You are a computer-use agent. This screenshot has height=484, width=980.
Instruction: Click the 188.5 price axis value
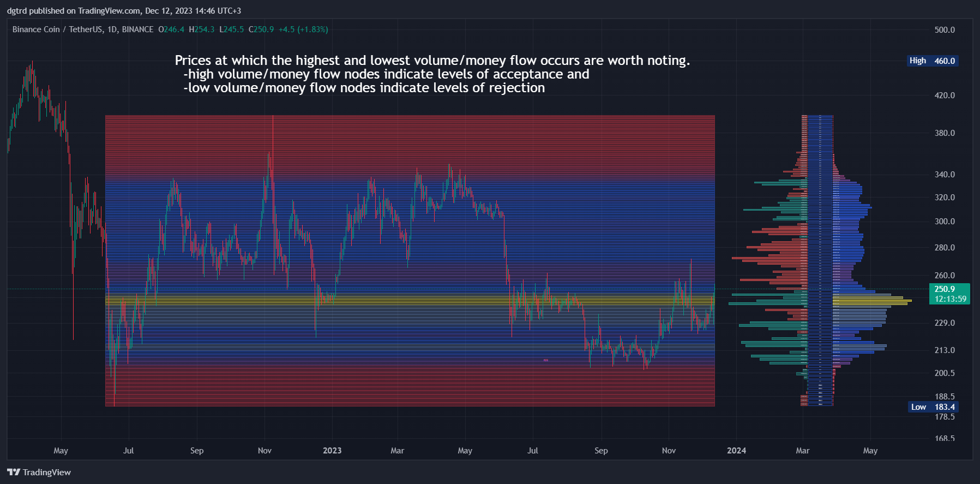tap(945, 397)
